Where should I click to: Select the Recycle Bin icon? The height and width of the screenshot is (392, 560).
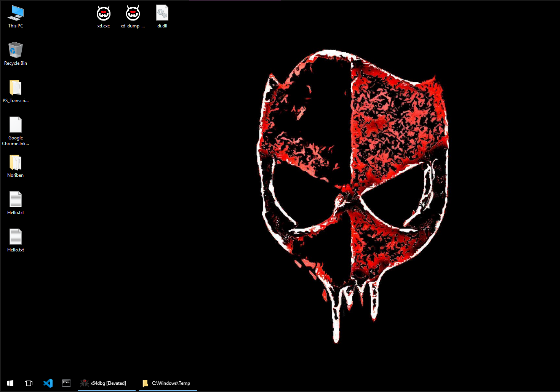tap(16, 50)
